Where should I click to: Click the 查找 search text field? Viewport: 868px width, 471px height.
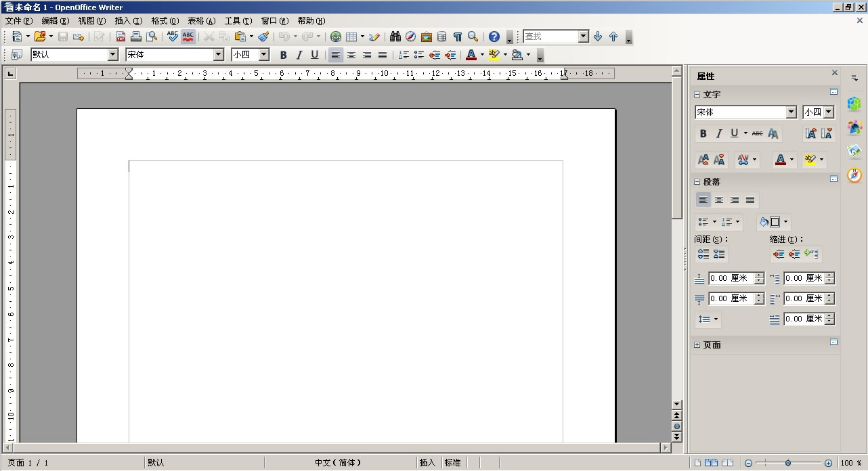coord(550,37)
